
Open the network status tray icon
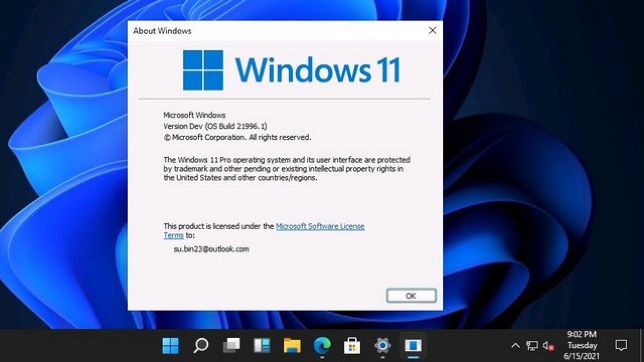point(532,345)
